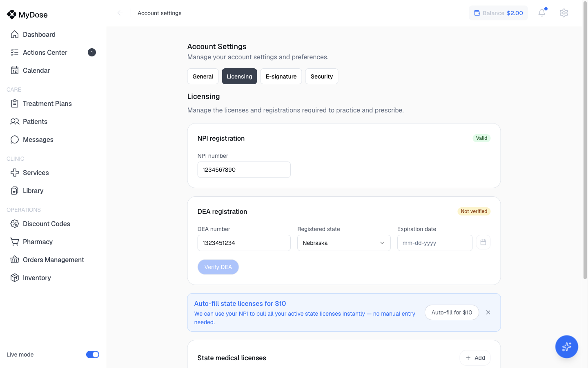Click the Valid status badge
The height and width of the screenshot is (368, 588).
[x=481, y=138]
